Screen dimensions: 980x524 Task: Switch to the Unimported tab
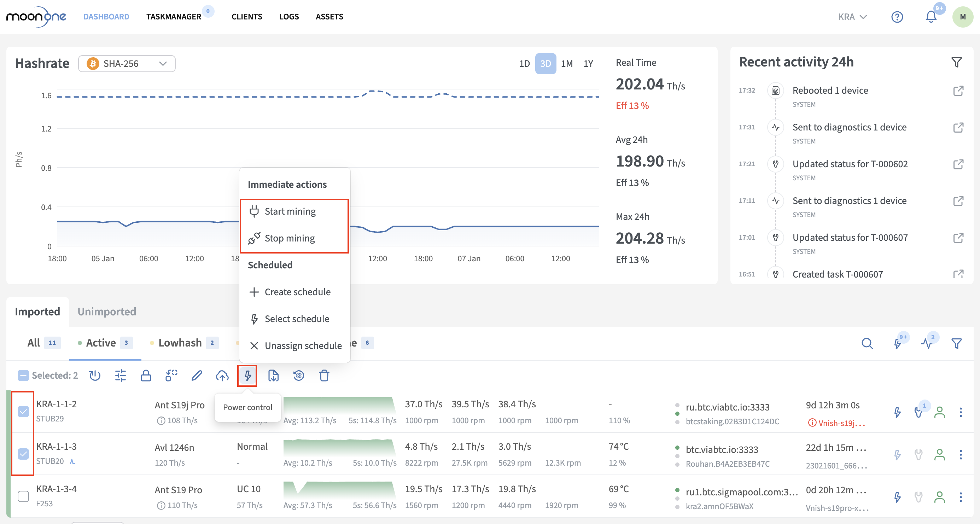106,312
